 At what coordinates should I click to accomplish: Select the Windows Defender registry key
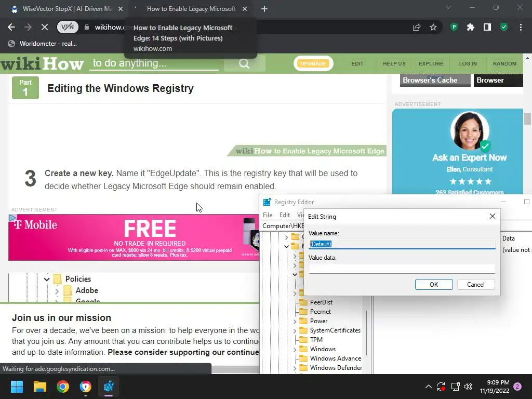[x=336, y=367]
